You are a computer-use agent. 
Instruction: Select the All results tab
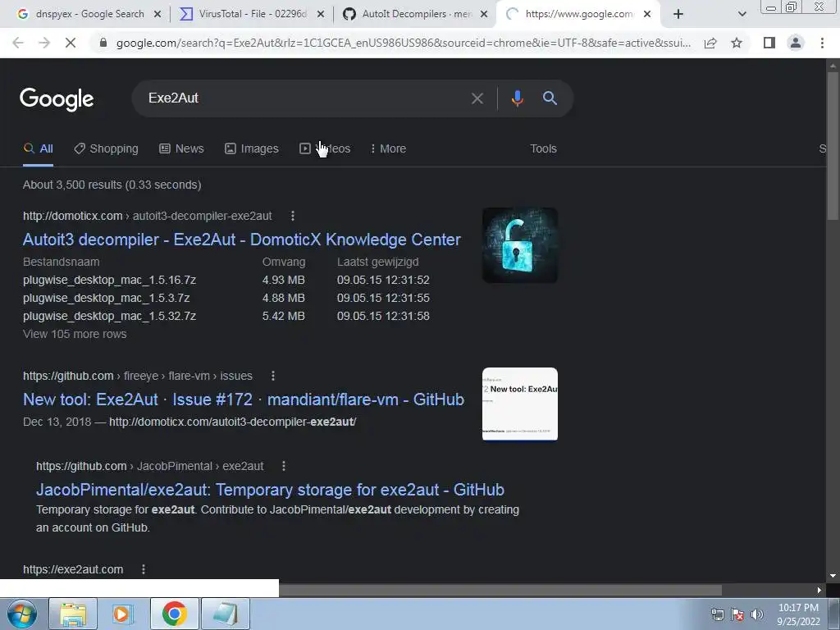[x=38, y=149]
